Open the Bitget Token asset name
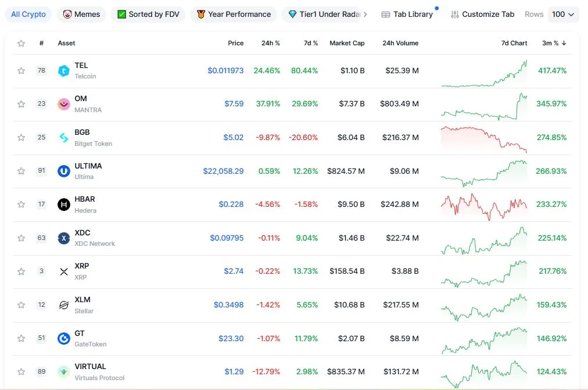The image size is (588, 390). pos(93,144)
